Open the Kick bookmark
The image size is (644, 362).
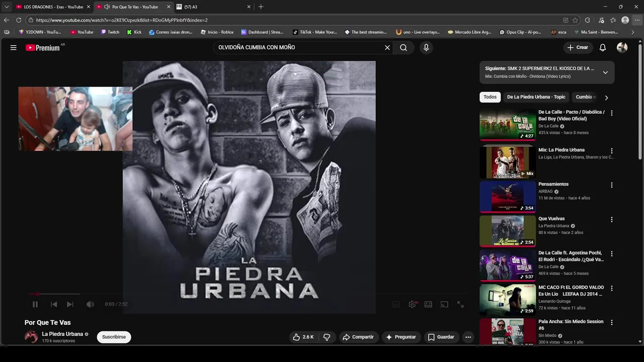134,32
